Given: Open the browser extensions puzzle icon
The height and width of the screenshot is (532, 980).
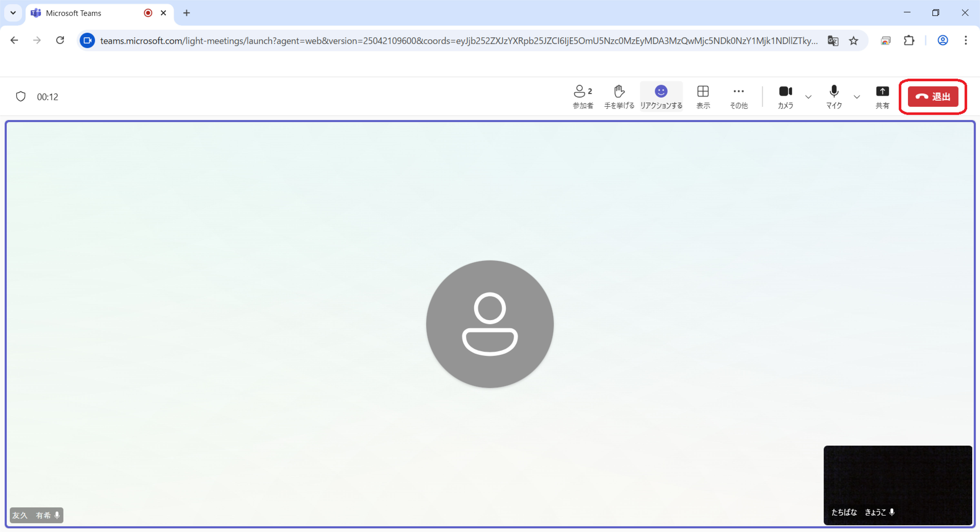Looking at the screenshot, I should (909, 40).
